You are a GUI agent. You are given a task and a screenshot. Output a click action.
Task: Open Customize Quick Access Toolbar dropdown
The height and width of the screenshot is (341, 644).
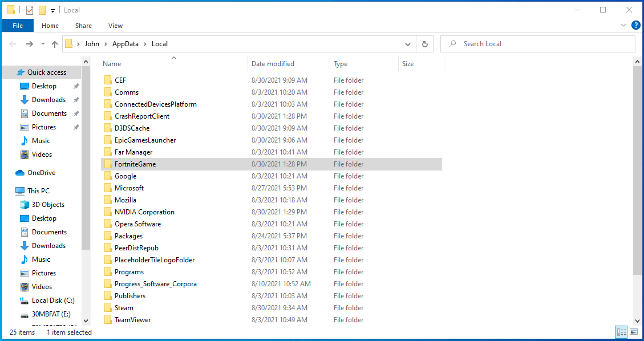[x=52, y=10]
